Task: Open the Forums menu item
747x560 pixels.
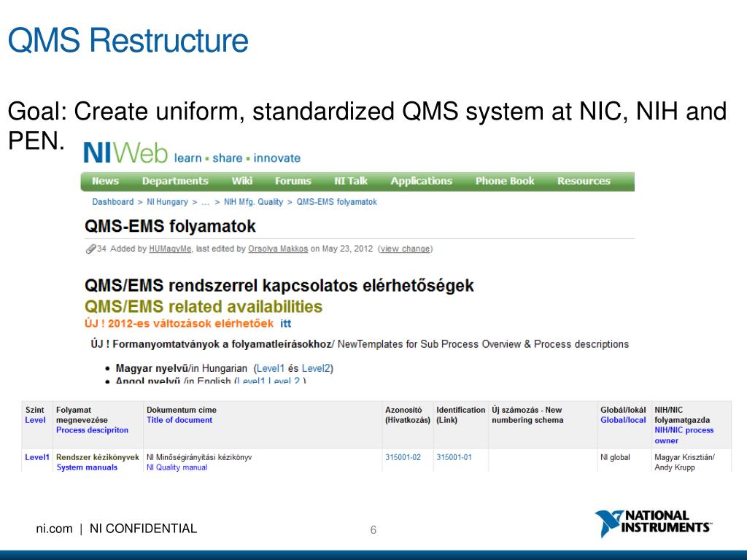Action: 293,181
